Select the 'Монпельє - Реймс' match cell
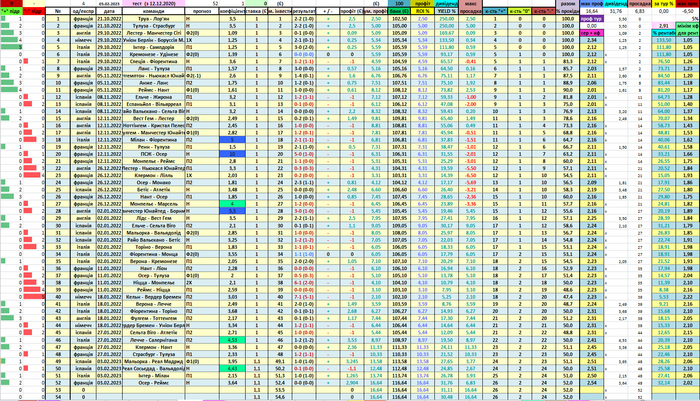Viewport: 700px width, 401px height. coord(154,161)
